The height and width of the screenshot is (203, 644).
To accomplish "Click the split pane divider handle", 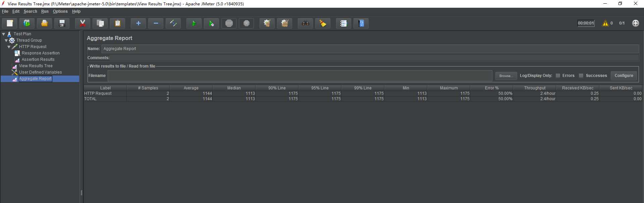I will coord(81,193).
